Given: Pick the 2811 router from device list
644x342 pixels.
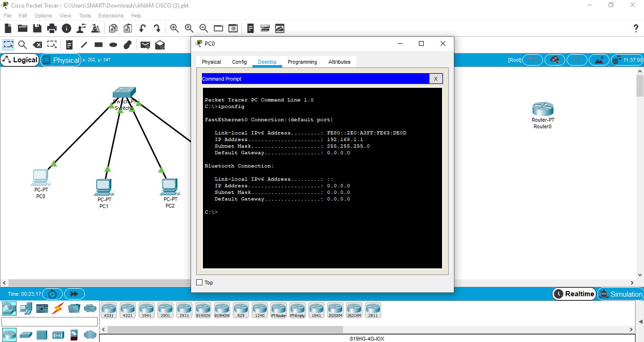Looking at the screenshot, I should click(x=373, y=310).
